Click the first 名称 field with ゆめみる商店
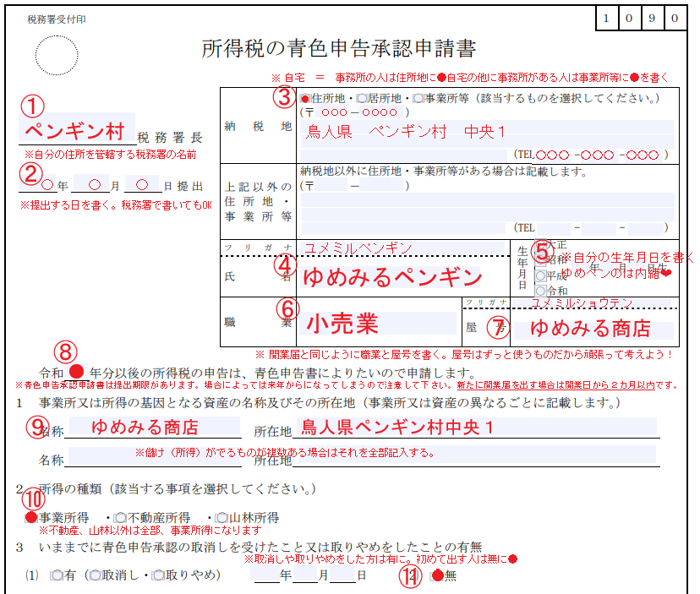The width and height of the screenshot is (700, 594). coord(155,426)
